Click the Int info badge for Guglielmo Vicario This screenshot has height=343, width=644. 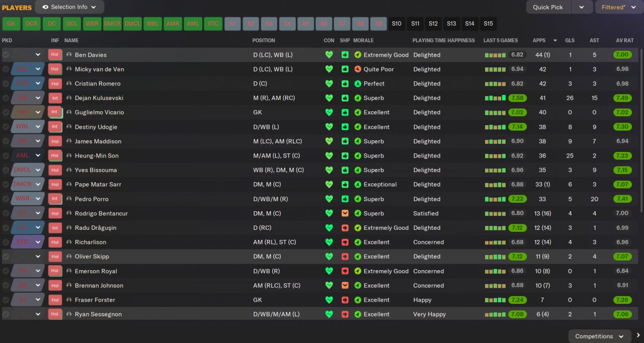pos(55,112)
